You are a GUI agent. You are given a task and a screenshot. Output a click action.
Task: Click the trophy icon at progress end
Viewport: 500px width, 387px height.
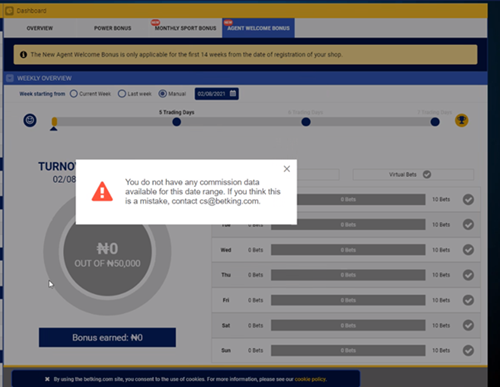(462, 120)
